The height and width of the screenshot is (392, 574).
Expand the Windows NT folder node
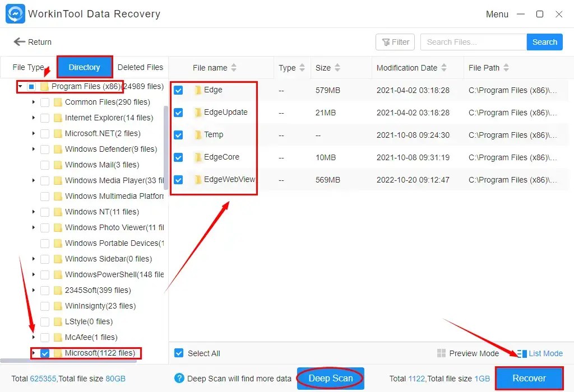click(33, 212)
